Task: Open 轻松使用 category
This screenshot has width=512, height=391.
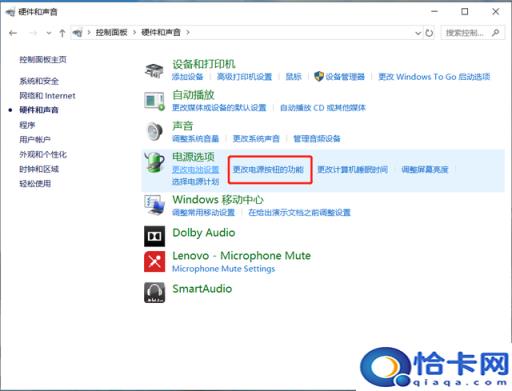Action: point(35,183)
